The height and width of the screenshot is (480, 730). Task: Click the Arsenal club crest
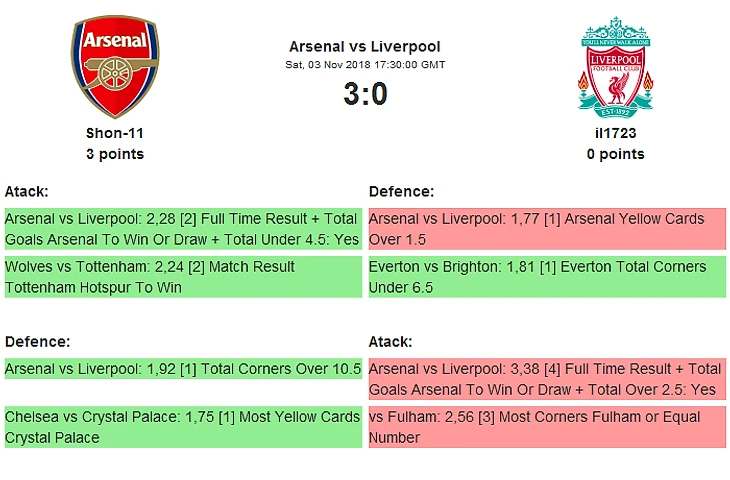tap(114, 66)
